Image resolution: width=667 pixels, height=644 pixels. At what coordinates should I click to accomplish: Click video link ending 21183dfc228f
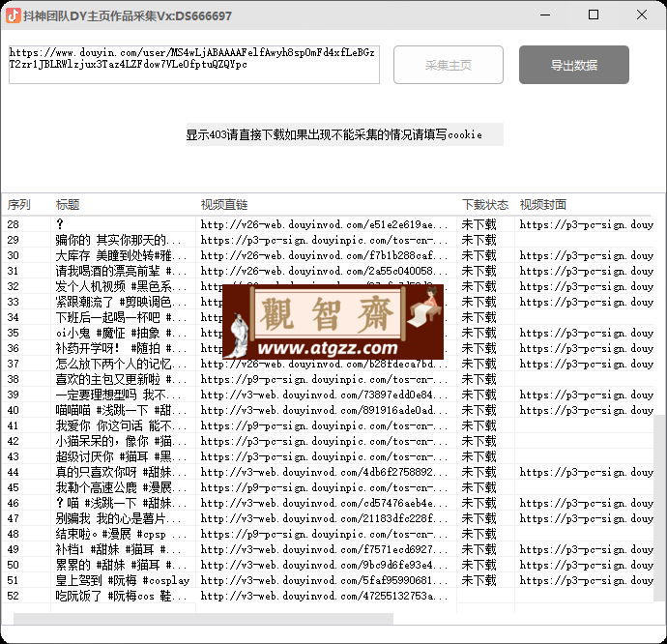tap(324, 518)
